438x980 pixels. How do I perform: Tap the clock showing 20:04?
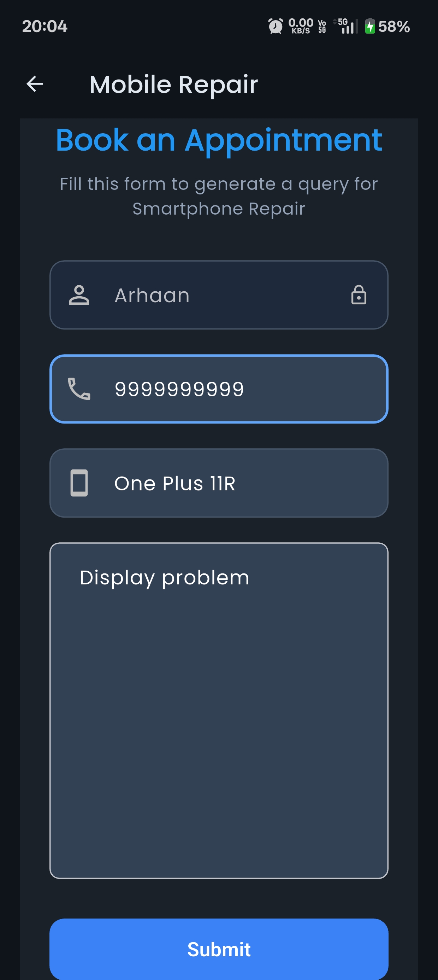coord(45,26)
